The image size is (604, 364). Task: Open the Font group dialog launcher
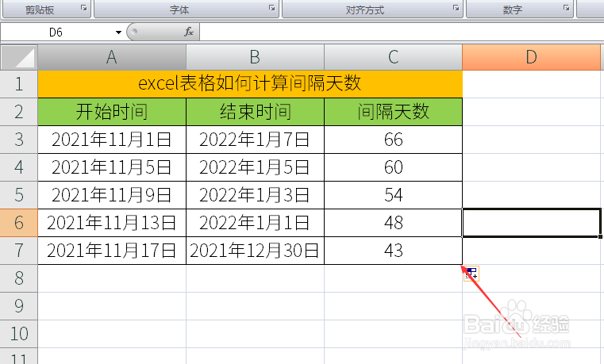point(272,8)
